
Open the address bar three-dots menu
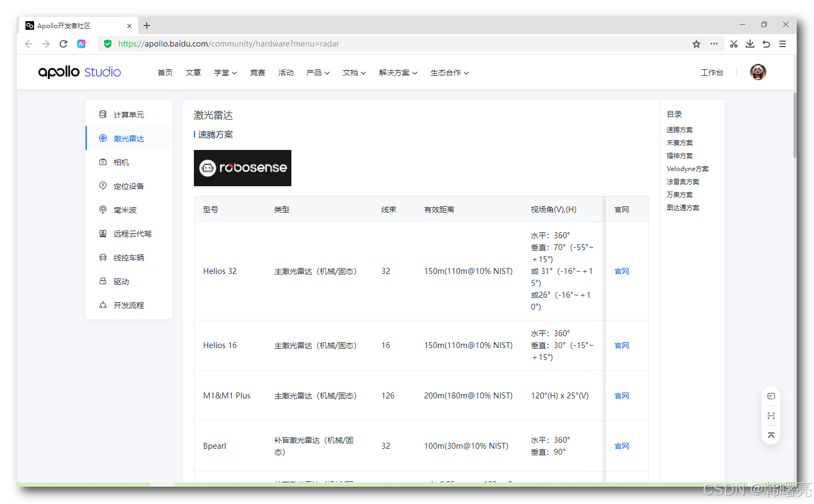[x=714, y=44]
